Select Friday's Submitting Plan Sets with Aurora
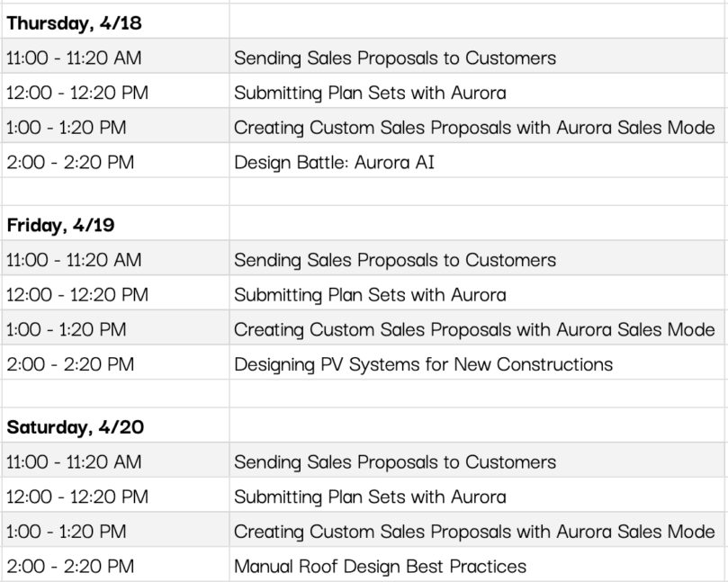The image size is (728, 582). (476, 295)
